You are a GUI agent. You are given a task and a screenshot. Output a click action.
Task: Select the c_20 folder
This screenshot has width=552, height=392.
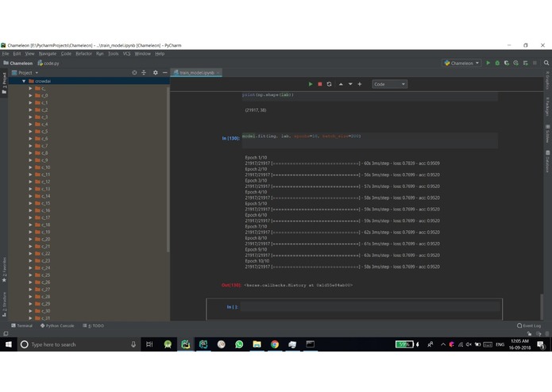point(43,239)
